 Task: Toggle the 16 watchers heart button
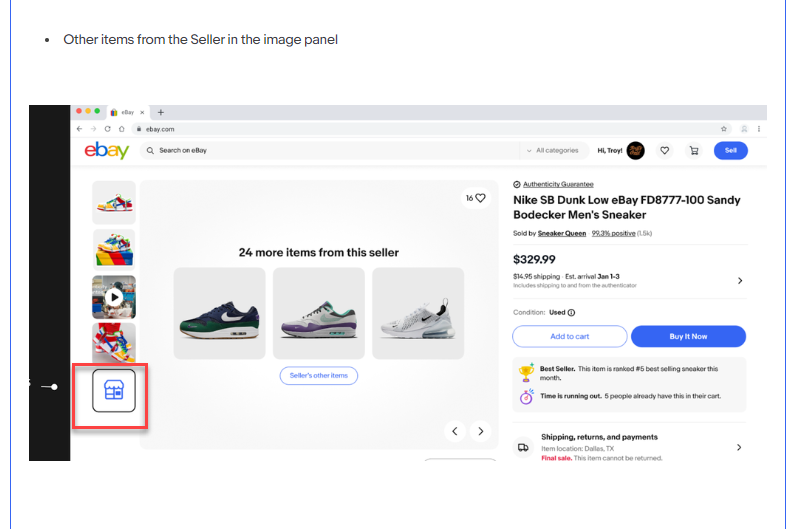pyautogui.click(x=475, y=198)
